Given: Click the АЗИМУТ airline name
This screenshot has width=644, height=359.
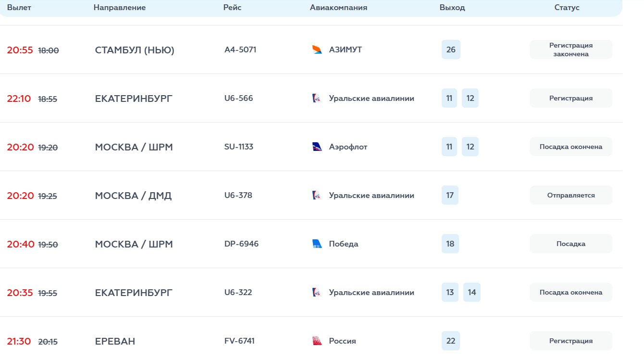Looking at the screenshot, I should [x=346, y=50].
